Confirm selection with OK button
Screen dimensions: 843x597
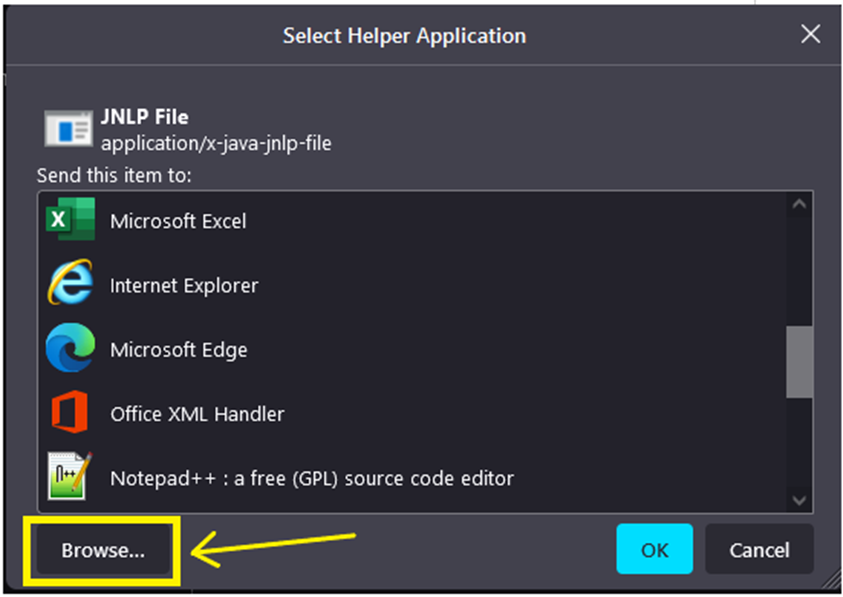[654, 549]
